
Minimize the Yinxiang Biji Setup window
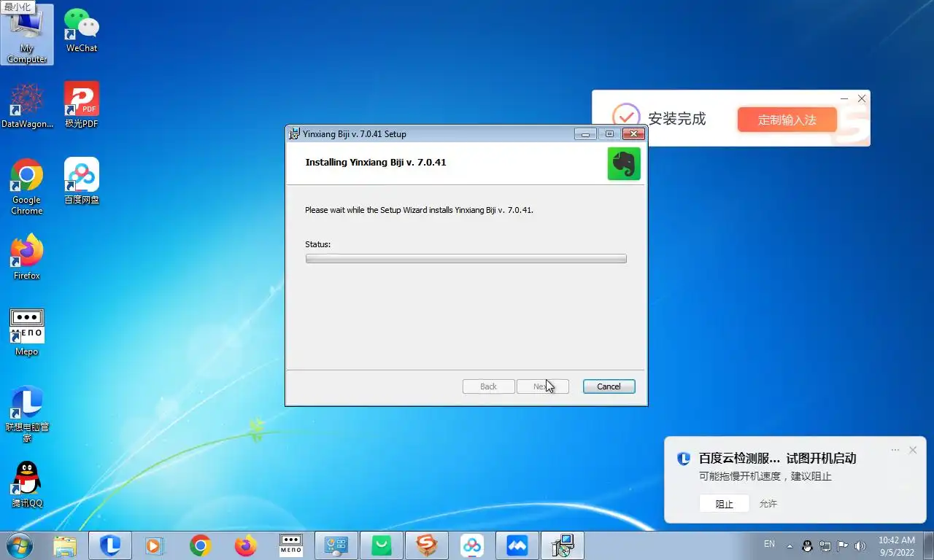(585, 134)
